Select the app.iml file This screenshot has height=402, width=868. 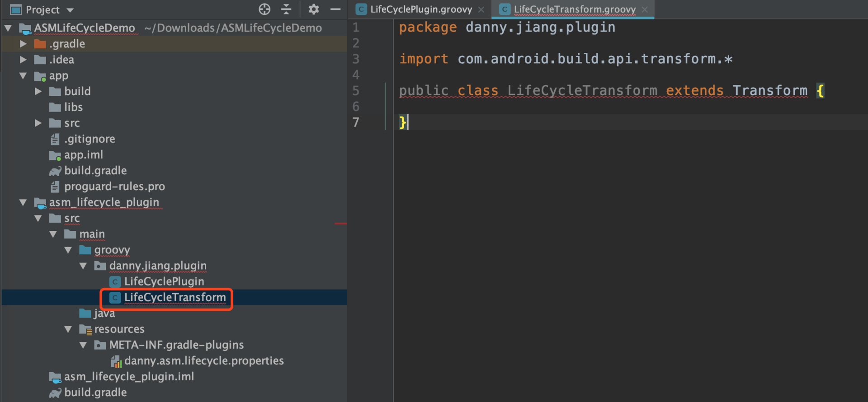point(84,155)
